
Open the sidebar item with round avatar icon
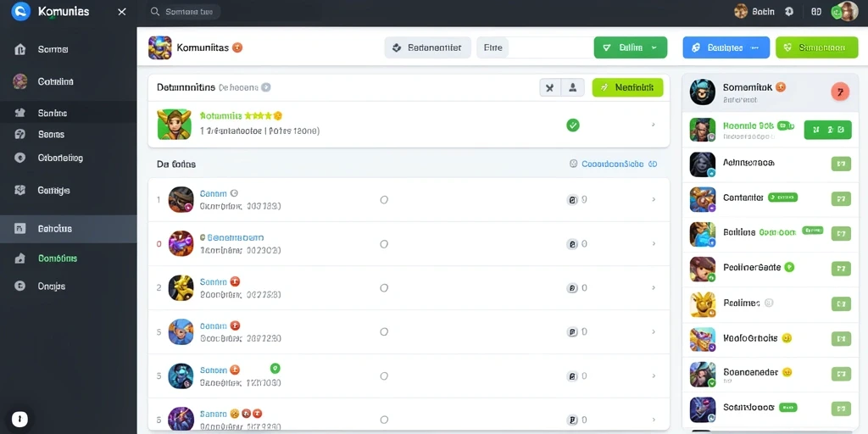click(20, 81)
